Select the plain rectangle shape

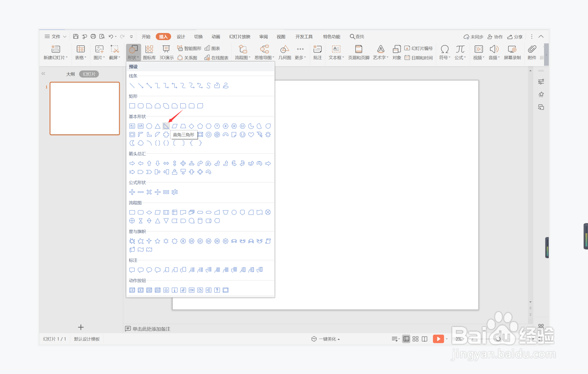click(x=132, y=106)
